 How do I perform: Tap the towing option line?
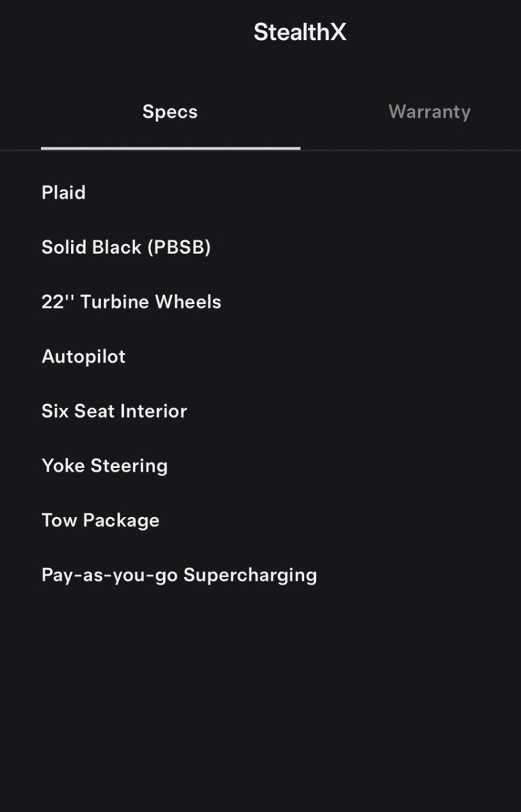click(100, 520)
